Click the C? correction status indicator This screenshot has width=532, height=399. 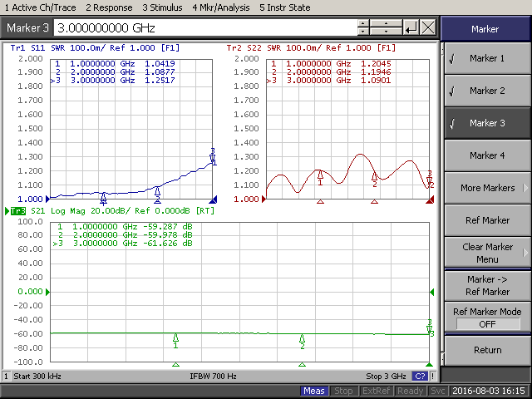(x=420, y=377)
